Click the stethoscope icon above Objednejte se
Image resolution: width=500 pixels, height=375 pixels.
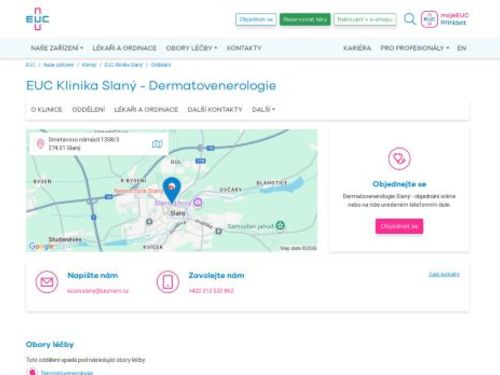click(x=399, y=158)
